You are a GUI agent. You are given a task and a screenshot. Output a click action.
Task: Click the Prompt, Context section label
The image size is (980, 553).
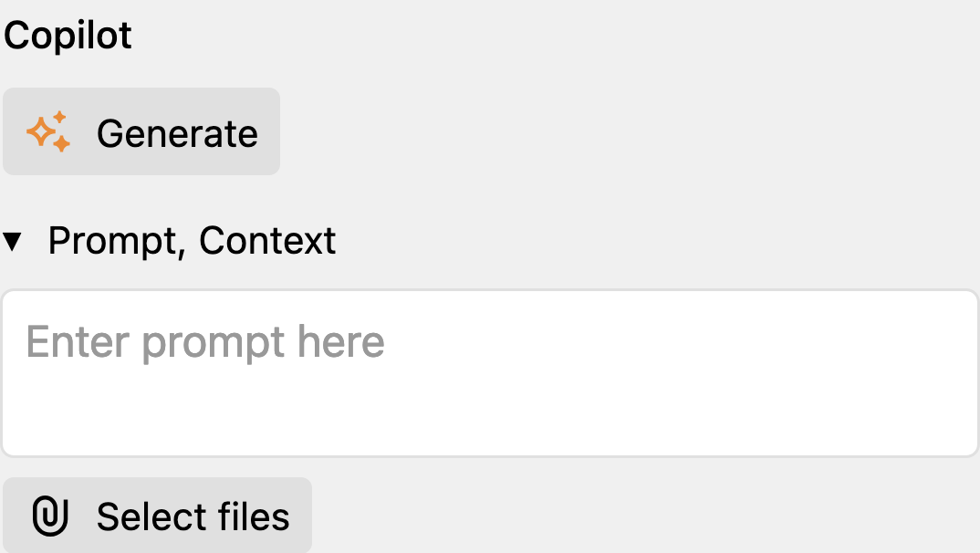[x=192, y=241]
